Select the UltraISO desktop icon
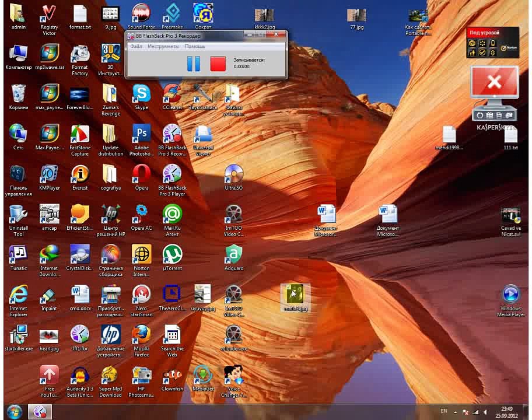This screenshot has width=532, height=420. pyautogui.click(x=234, y=177)
